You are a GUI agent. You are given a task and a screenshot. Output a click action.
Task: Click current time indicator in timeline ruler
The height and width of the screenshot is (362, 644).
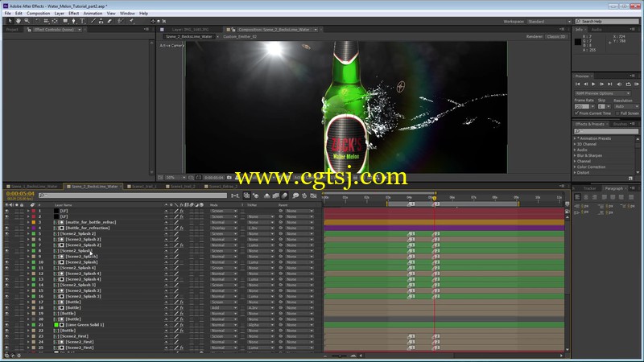435,198
